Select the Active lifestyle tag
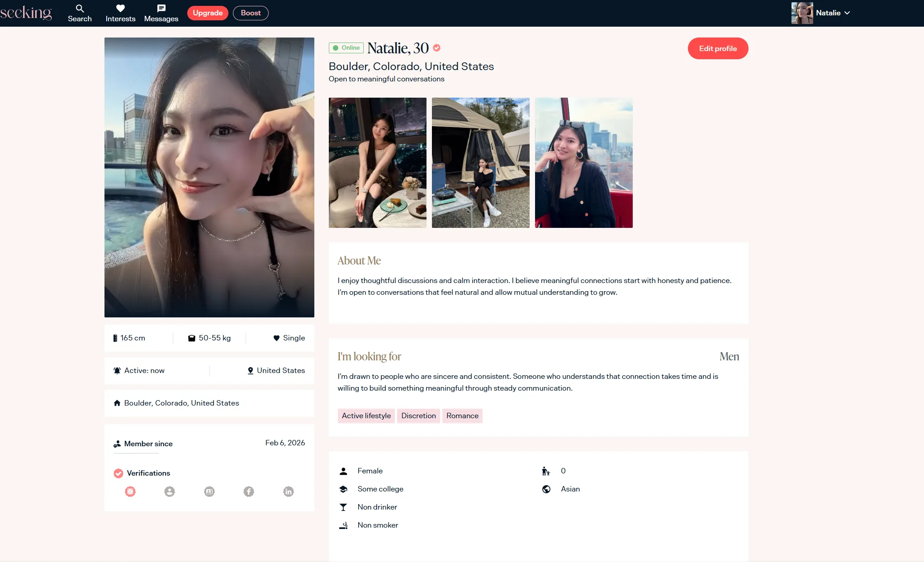 tap(366, 416)
